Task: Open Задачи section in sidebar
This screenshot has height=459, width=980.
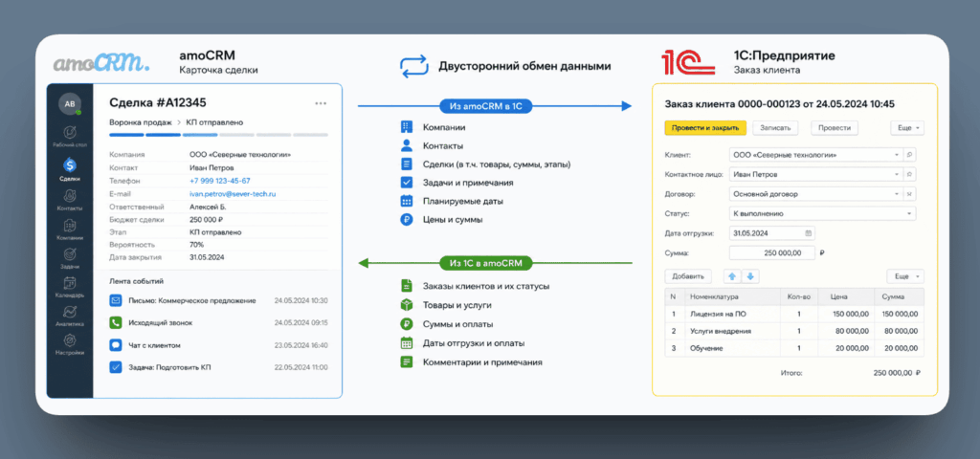Action: click(70, 258)
